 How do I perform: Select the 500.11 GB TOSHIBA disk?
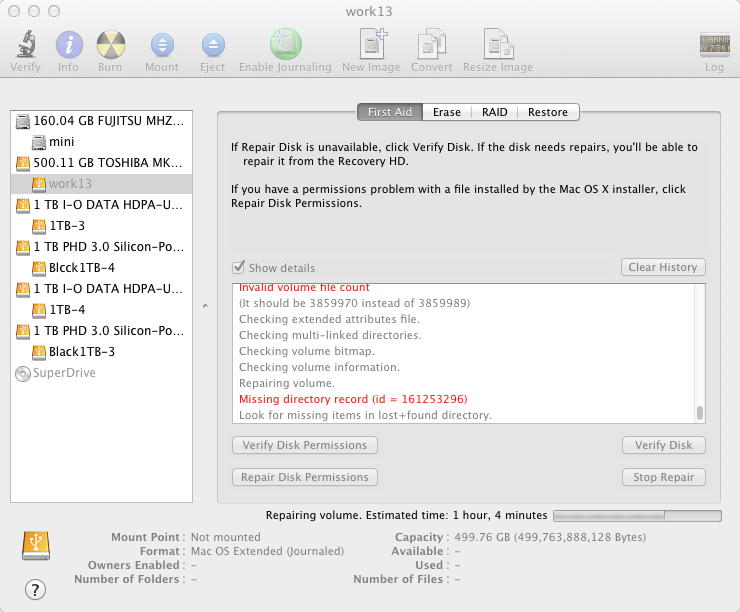pyautogui.click(x=101, y=163)
